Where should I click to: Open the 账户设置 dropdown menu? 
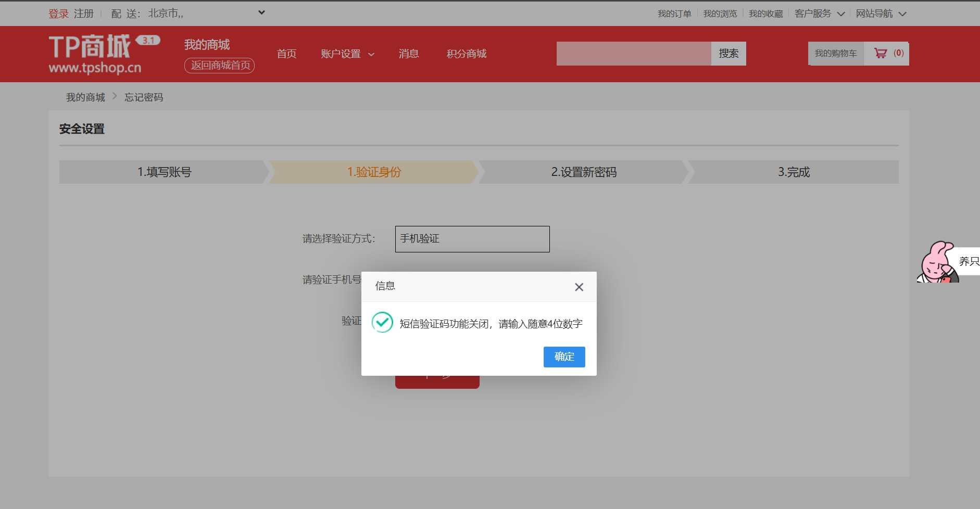(x=347, y=54)
